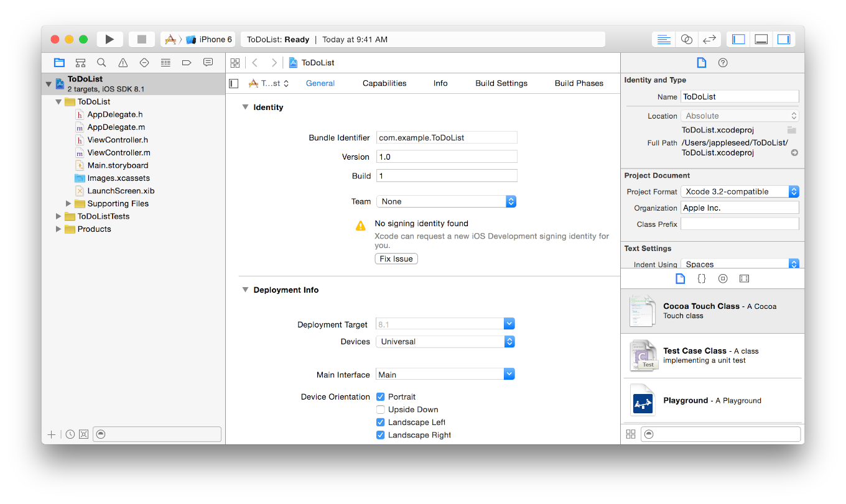Collapse the Identity section triangle

click(x=245, y=108)
